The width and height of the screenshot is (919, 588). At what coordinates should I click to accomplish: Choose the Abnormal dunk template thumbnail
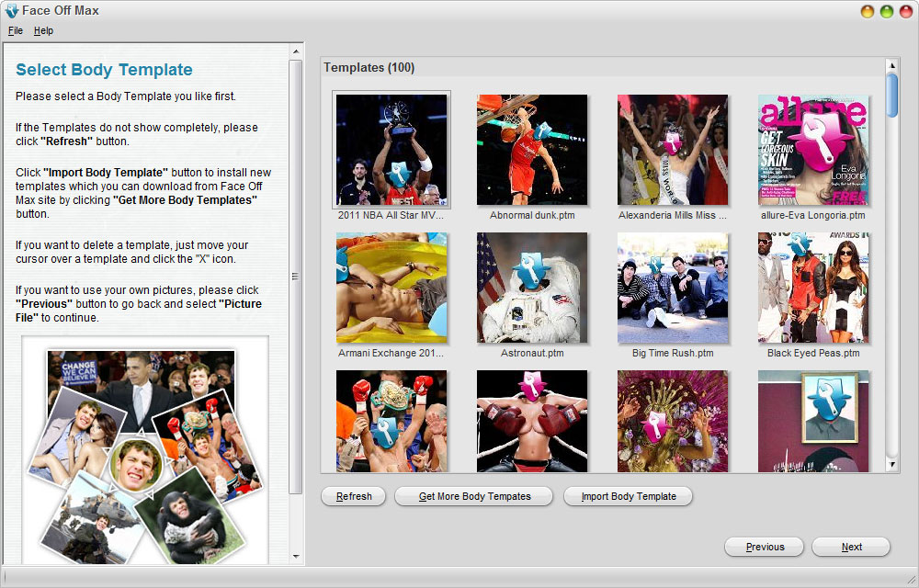[532, 150]
